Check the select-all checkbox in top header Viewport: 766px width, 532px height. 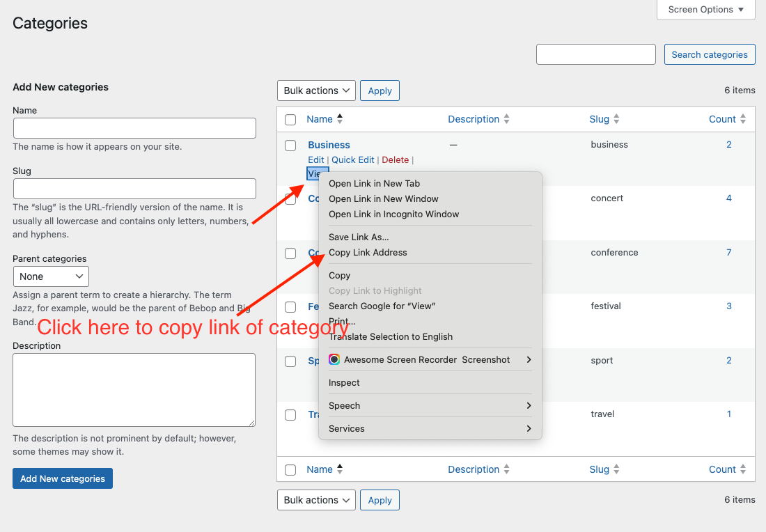tap(290, 120)
